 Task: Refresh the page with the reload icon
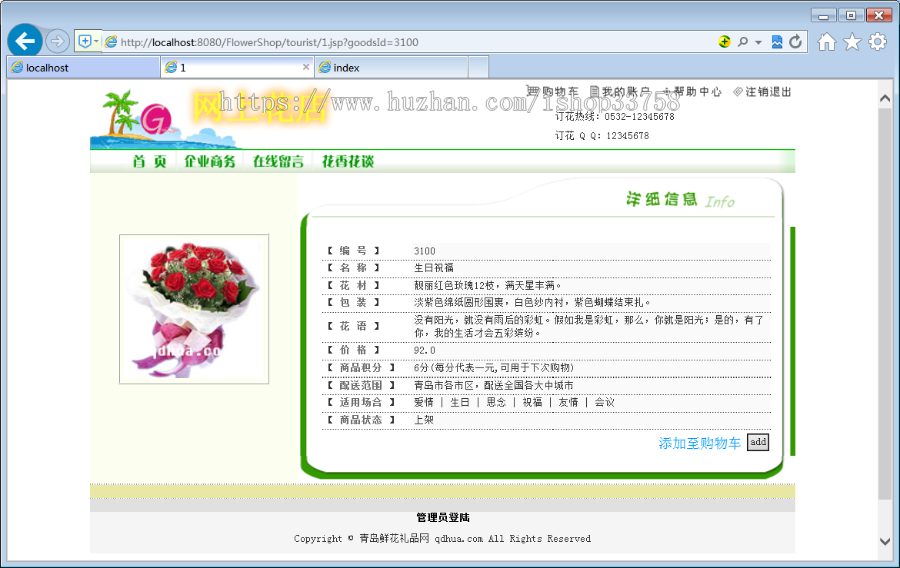pyautogui.click(x=795, y=42)
